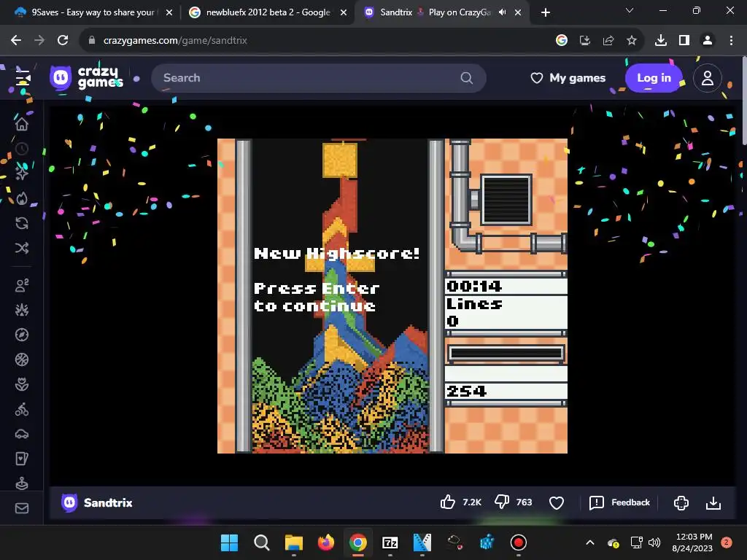Open File Explorer in taskbar
747x560 pixels.
coord(294,542)
